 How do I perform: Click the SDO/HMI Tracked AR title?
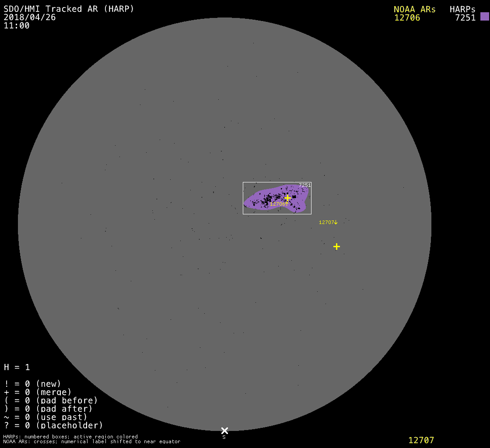[x=69, y=9]
